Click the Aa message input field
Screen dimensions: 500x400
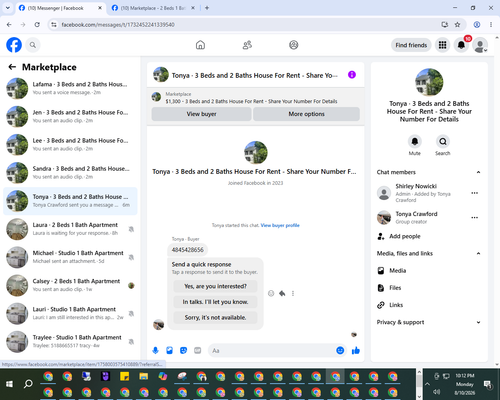(x=272, y=351)
